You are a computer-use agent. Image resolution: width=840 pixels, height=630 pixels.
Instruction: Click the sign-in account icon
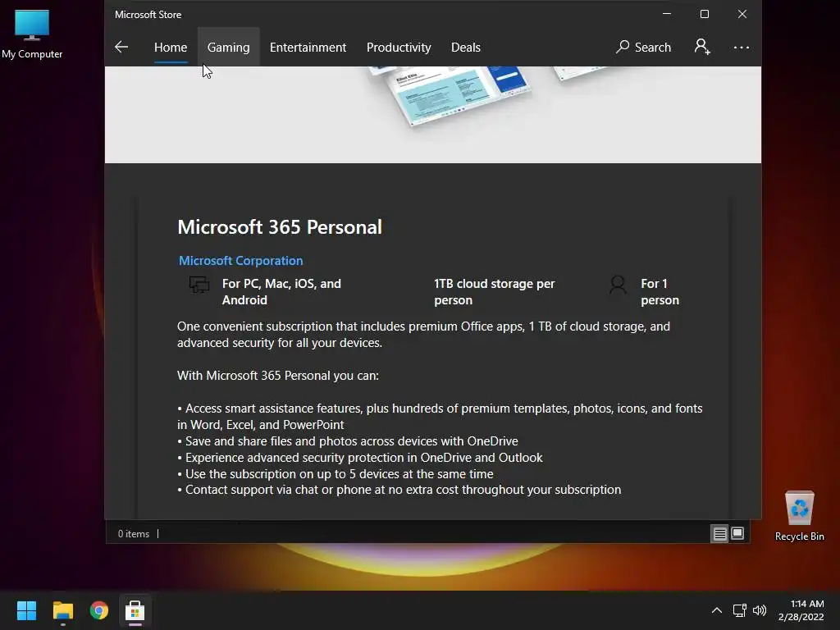click(x=702, y=47)
